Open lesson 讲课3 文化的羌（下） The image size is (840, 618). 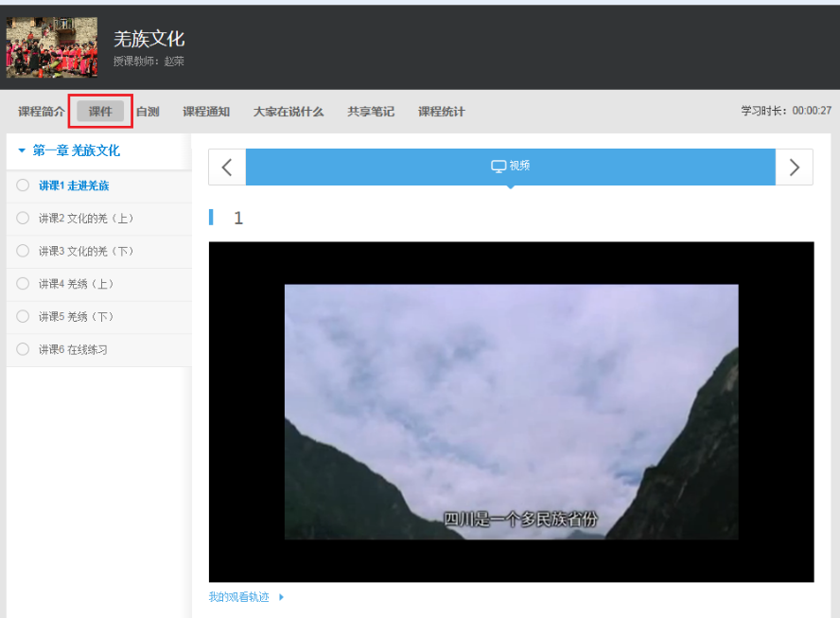pos(86,251)
